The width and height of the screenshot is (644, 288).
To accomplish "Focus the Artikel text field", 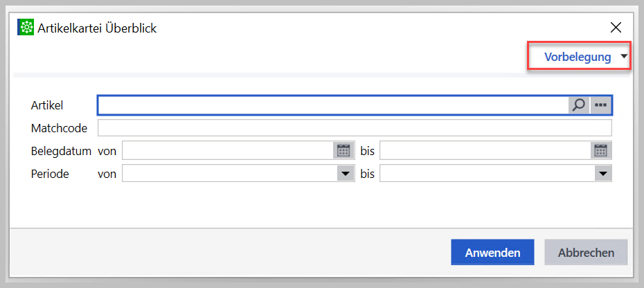I will [332, 105].
